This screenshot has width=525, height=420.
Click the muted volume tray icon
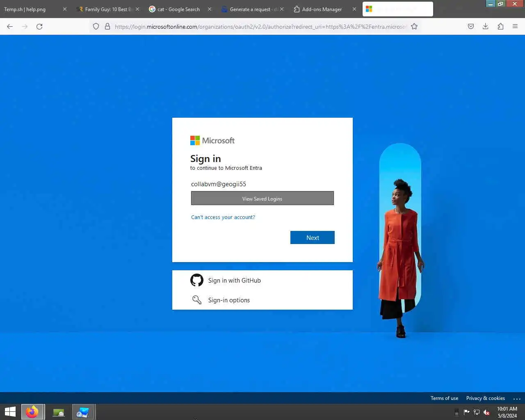click(486, 412)
